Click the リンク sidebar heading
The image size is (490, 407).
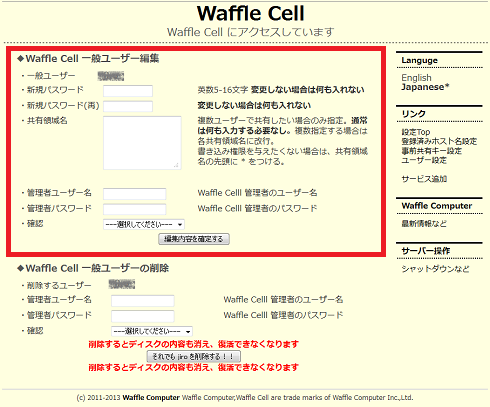pyautogui.click(x=413, y=114)
